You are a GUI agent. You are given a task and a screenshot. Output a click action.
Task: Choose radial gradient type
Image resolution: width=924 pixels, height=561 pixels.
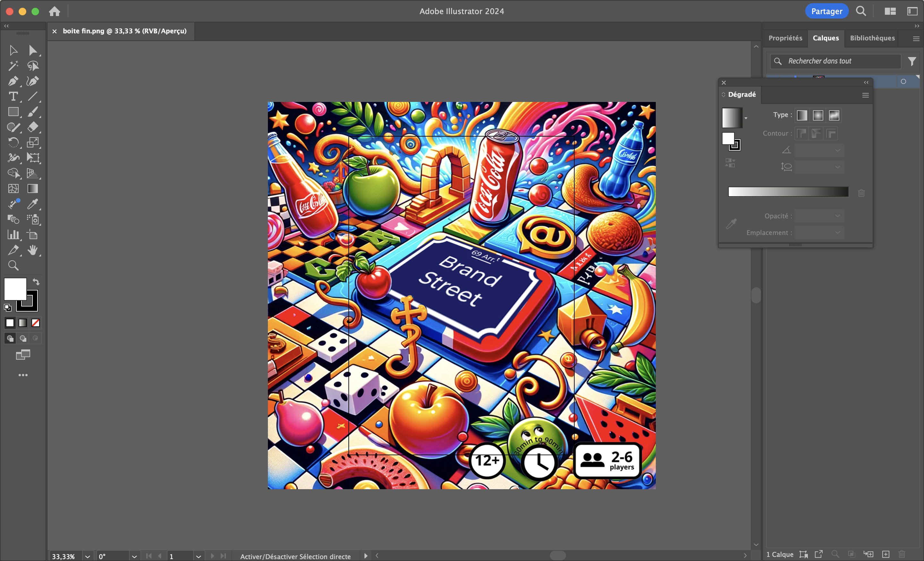coord(818,115)
